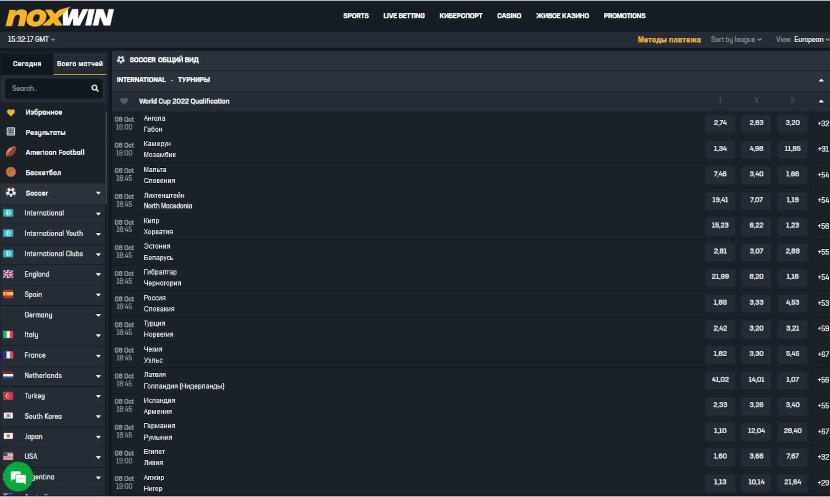The image size is (830, 497).
Task: Select the Баскетбол basketball icon
Action: [x=11, y=172]
